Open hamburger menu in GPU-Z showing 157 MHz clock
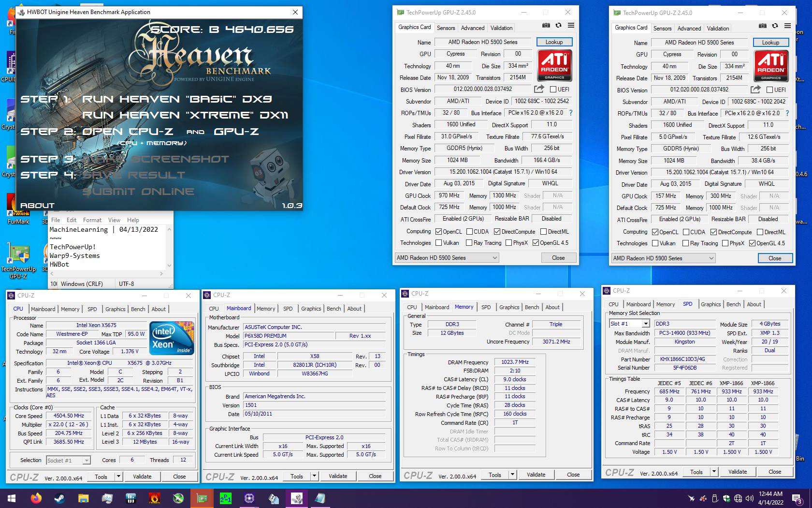 [787, 26]
